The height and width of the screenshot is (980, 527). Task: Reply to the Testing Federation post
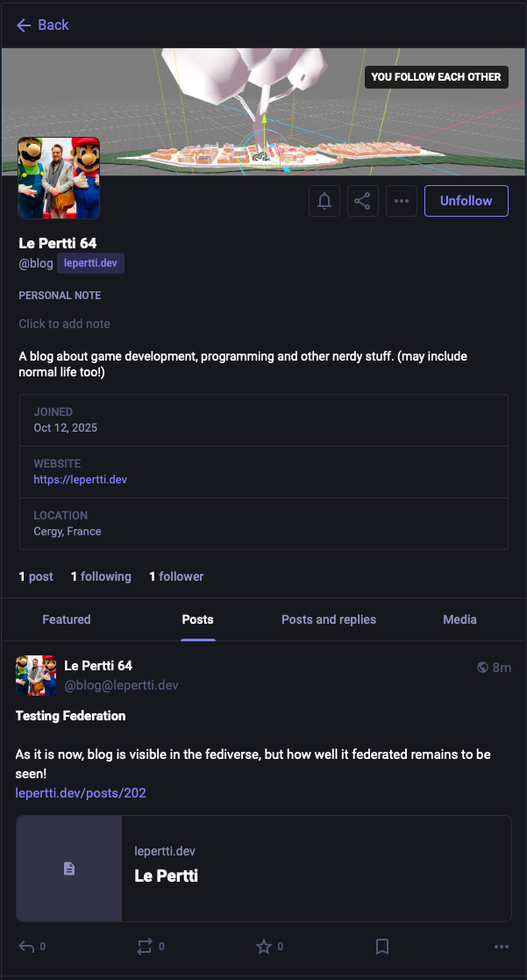[27, 947]
